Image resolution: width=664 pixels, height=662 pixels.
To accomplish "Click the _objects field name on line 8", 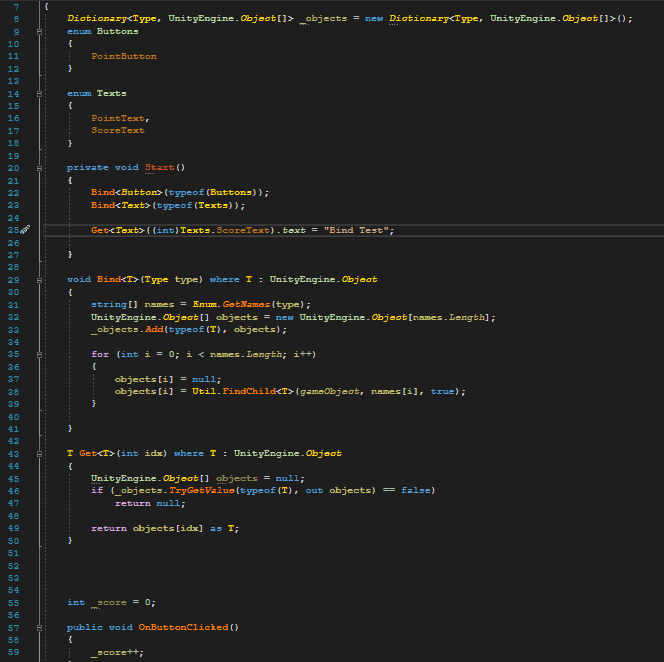I will coord(323,19).
